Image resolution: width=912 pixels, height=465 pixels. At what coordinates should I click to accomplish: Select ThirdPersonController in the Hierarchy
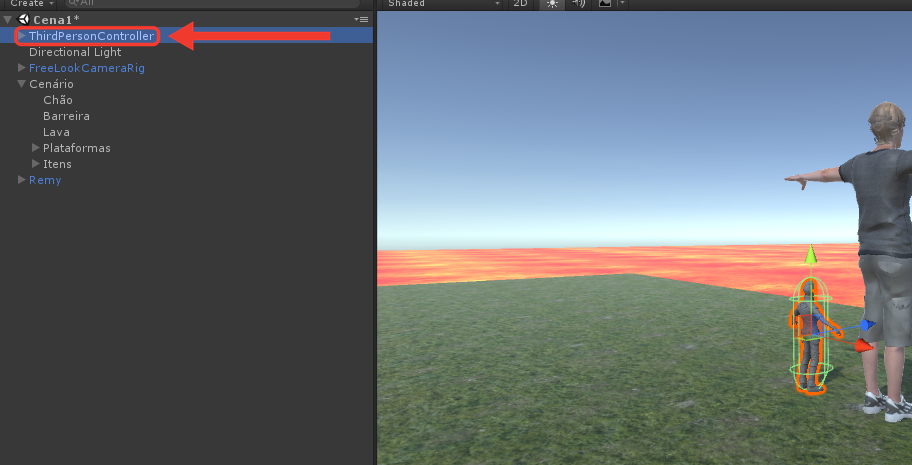(x=91, y=36)
